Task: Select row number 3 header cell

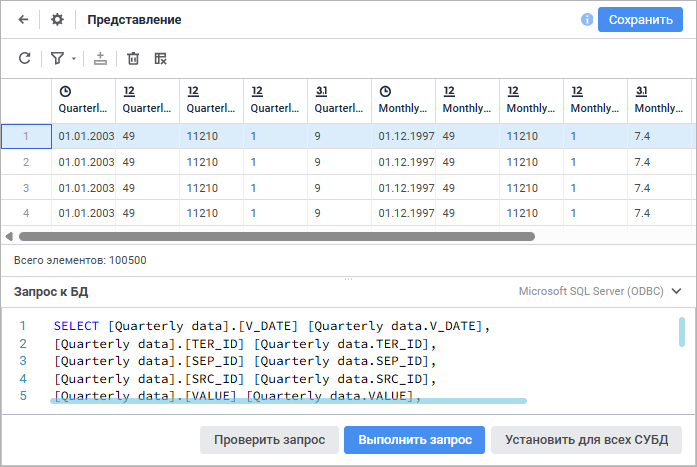Action: pos(26,188)
